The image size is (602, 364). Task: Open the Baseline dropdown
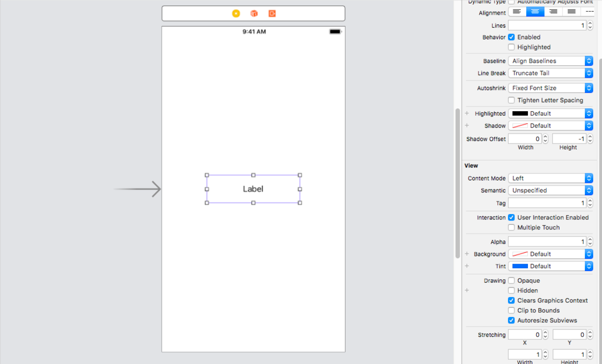coord(550,61)
